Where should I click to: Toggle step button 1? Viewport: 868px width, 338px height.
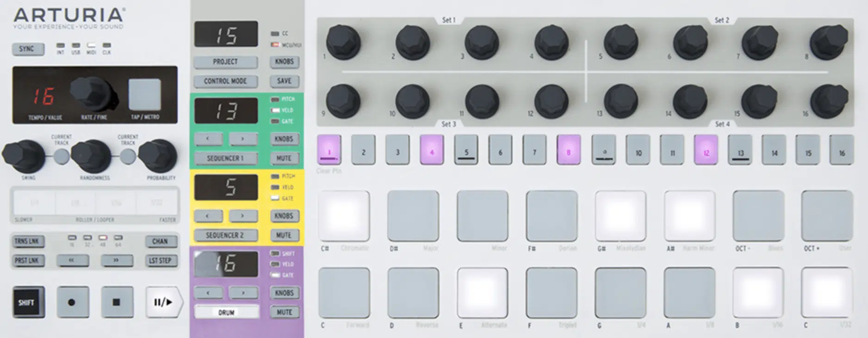click(329, 150)
